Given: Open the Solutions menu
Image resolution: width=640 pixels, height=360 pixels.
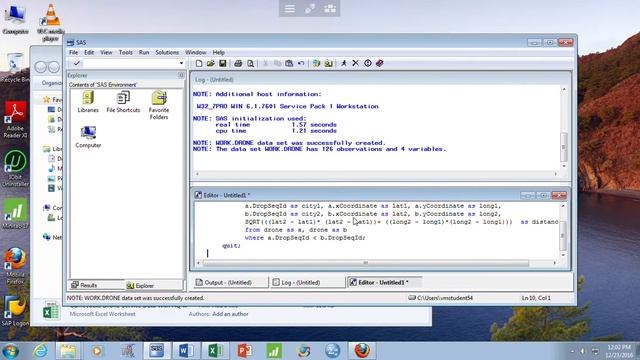Looking at the screenshot, I should (167, 52).
